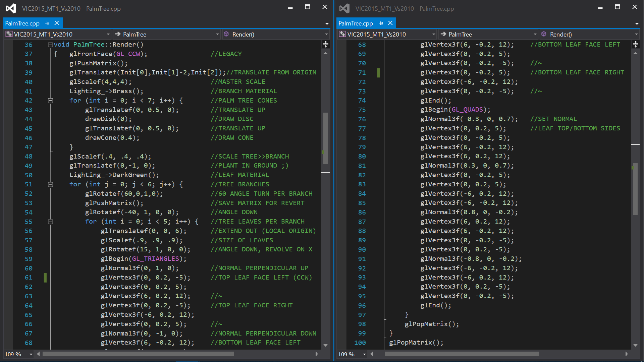Click line number 61 in left editor

(x=29, y=278)
